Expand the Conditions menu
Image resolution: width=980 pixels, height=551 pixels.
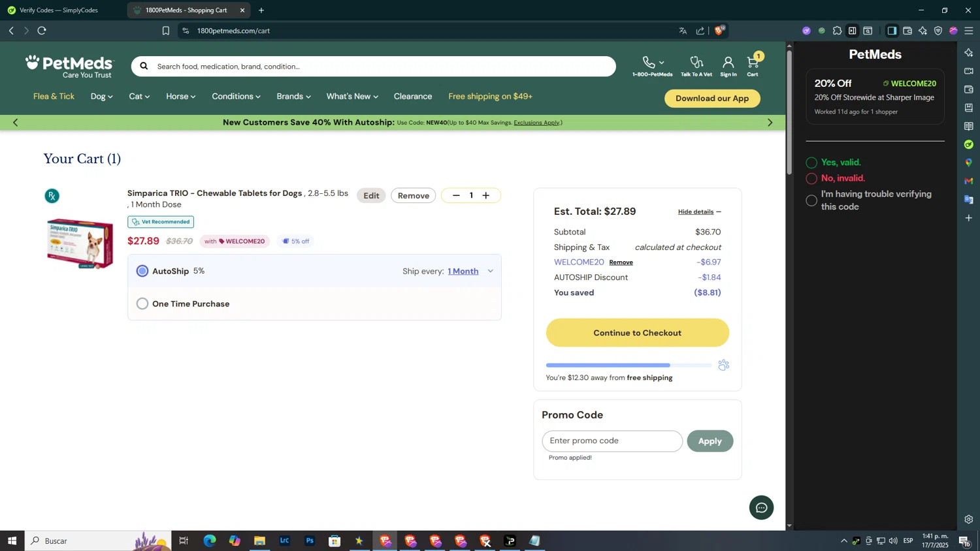237,97
